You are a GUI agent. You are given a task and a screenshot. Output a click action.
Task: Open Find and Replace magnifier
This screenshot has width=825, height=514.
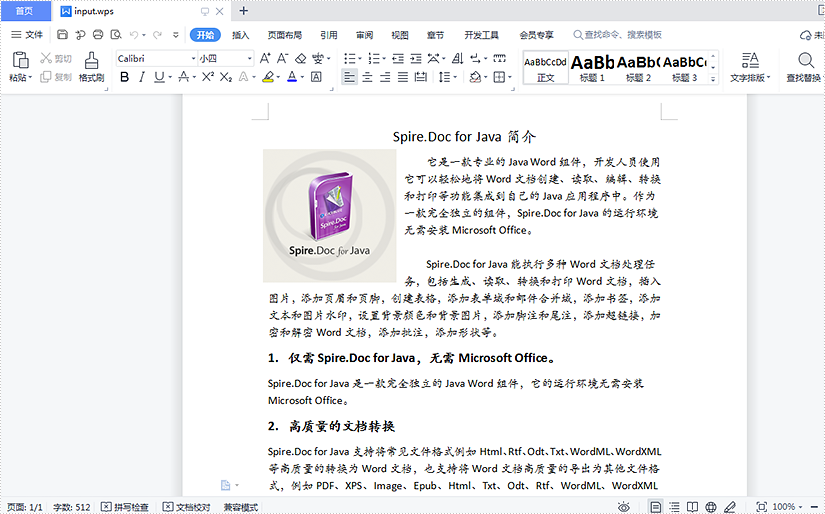pos(806,60)
